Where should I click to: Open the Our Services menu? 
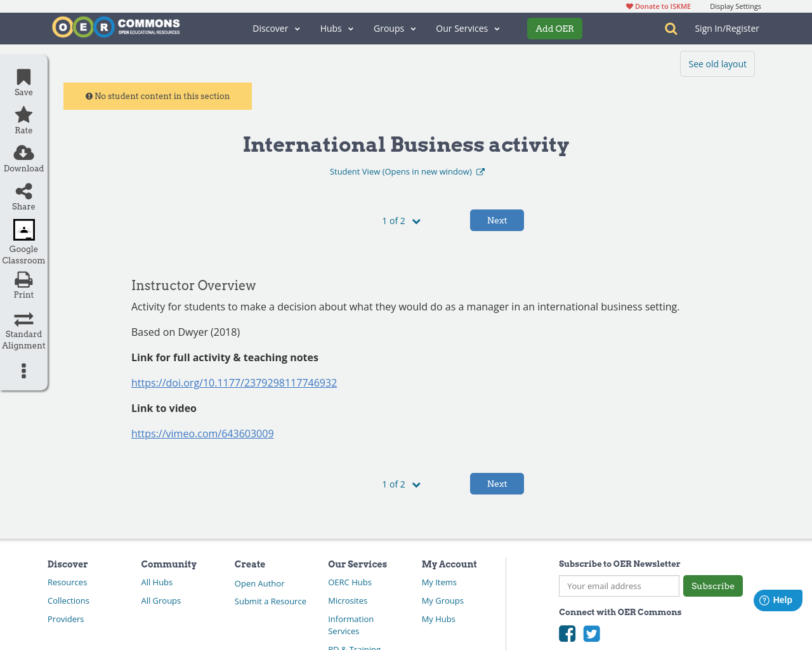(x=467, y=28)
